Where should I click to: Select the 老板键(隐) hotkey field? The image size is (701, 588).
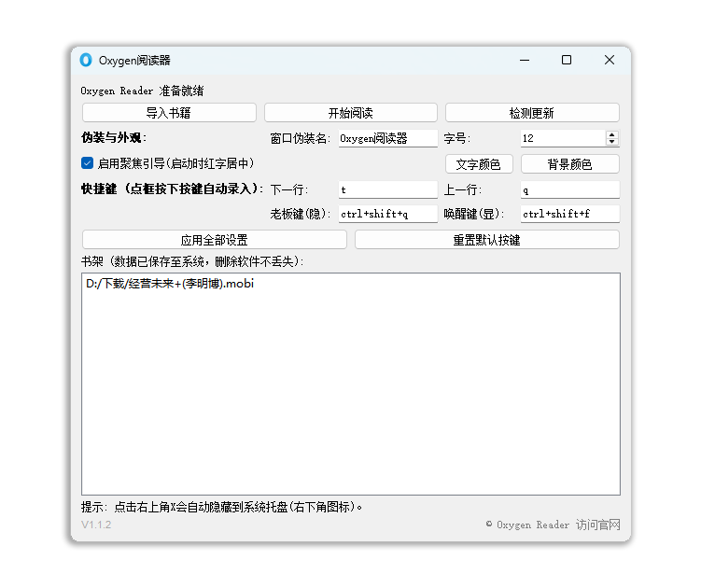(387, 214)
